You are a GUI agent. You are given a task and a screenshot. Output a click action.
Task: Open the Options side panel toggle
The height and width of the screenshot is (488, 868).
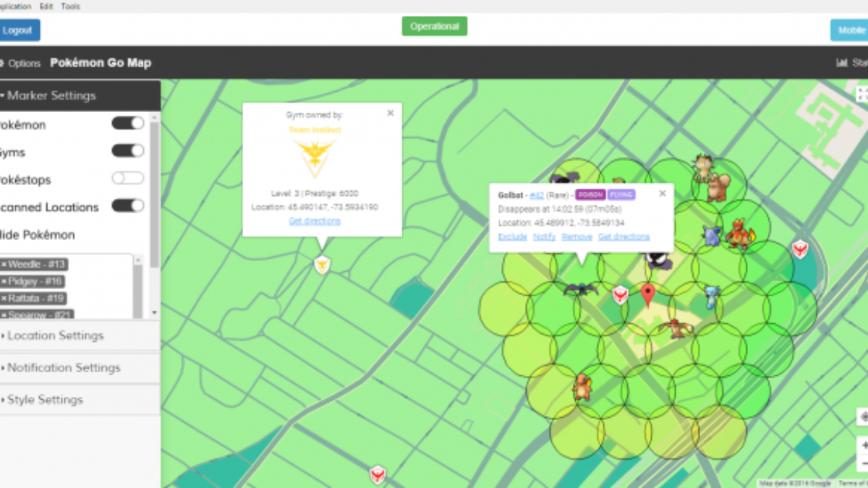click(x=20, y=63)
